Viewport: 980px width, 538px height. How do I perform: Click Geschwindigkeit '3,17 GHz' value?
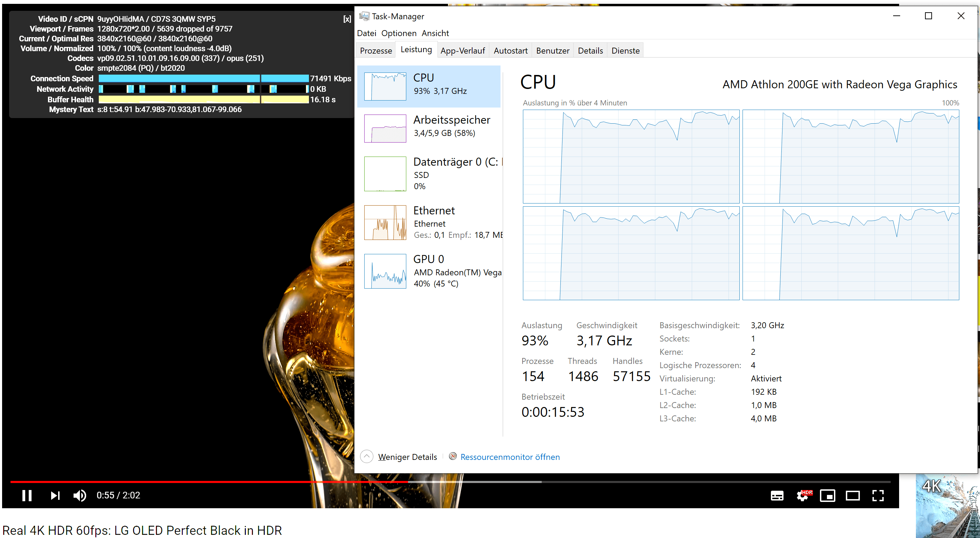(604, 340)
